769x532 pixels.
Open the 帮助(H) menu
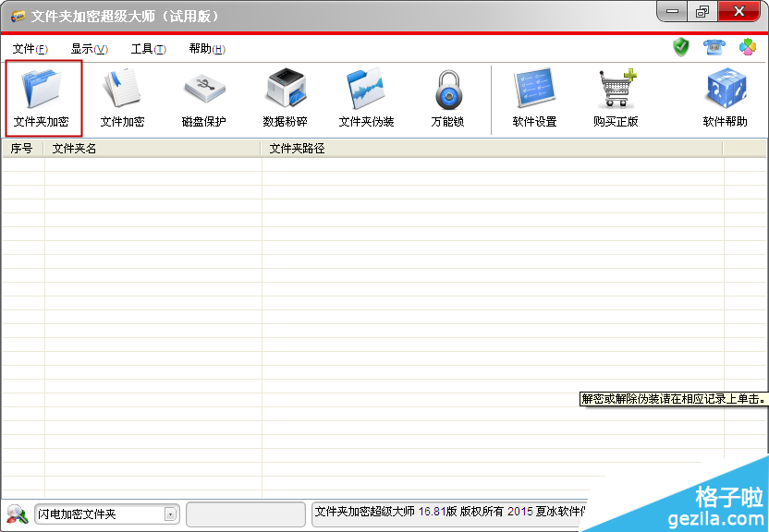point(207,49)
